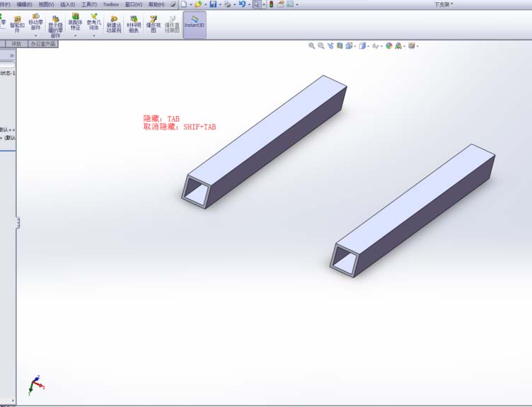Click the left panel splitter handle
This screenshot has width=532, height=407.
(18, 223)
